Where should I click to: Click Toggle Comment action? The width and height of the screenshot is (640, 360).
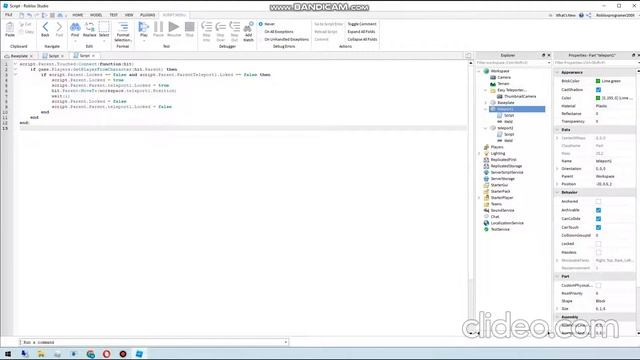(362, 24)
